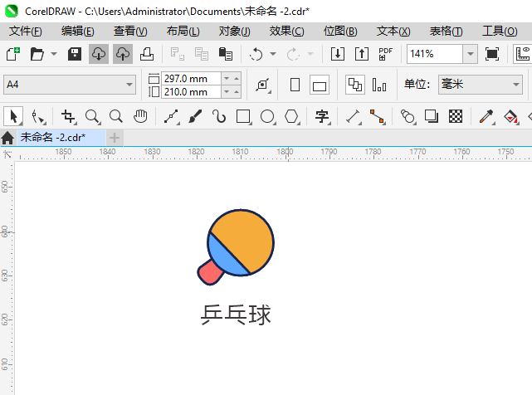Select landscape page orientation
The width and height of the screenshot is (532, 395).
pos(320,85)
